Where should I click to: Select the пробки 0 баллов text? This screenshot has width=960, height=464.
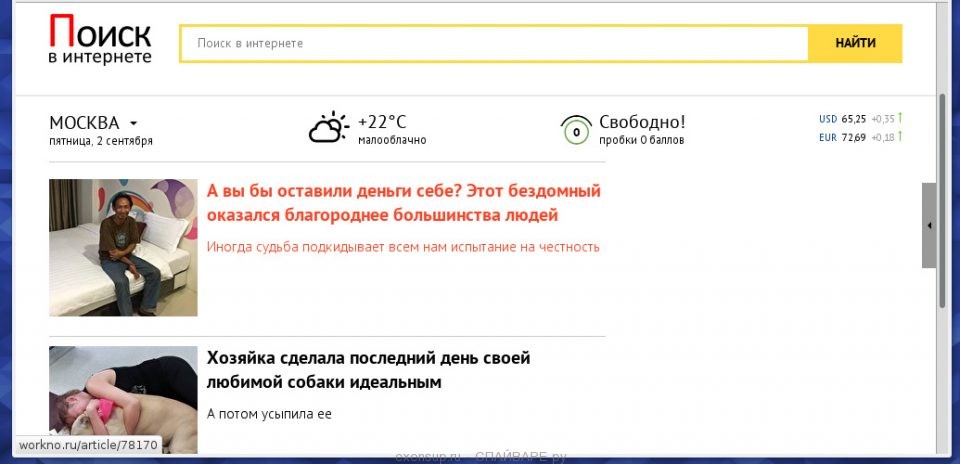point(642,141)
